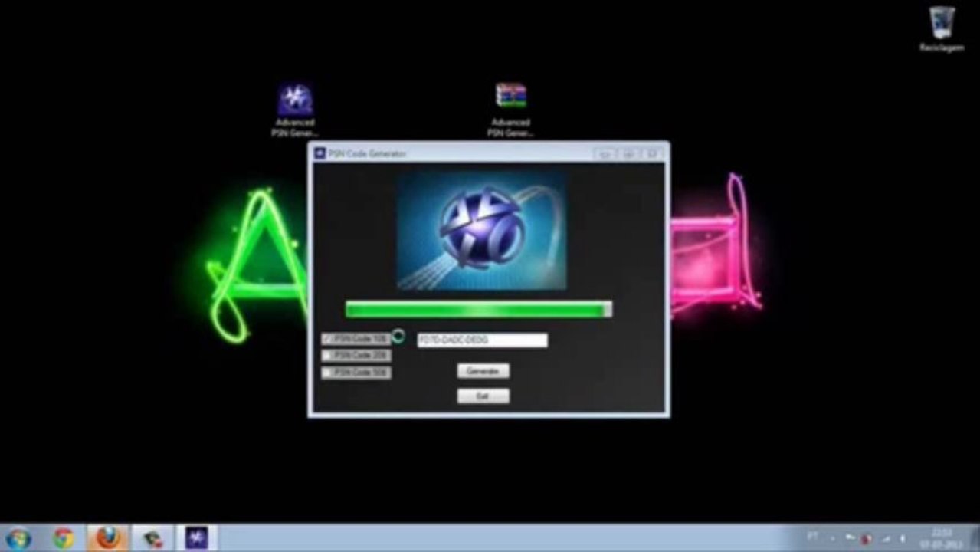
Task: Open the Reciclagem recycle bin icon
Action: [942, 29]
